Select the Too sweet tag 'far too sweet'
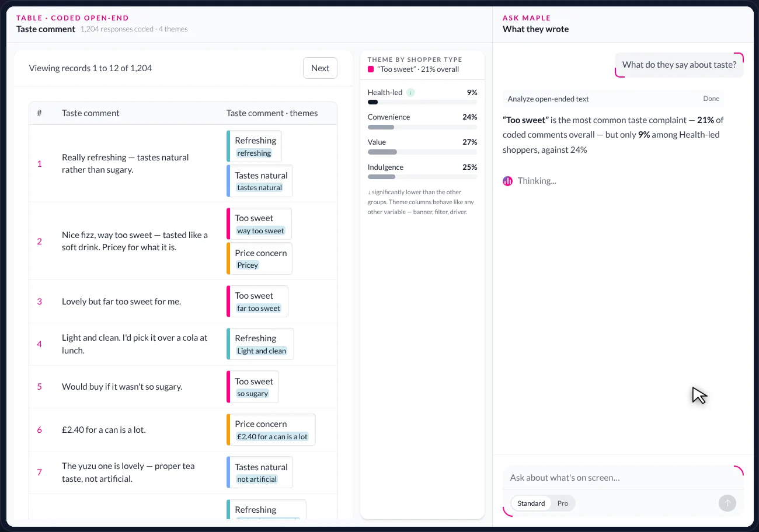The width and height of the screenshot is (759, 532). 257,301
